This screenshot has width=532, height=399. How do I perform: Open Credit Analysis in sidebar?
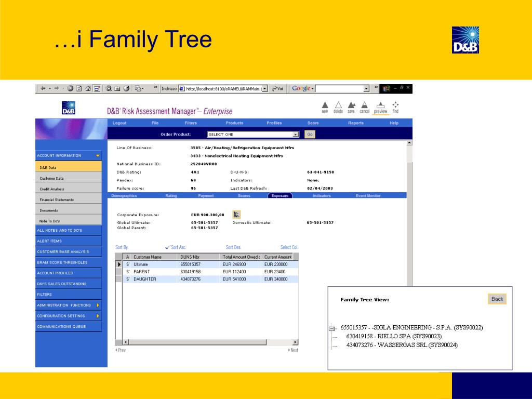coord(69,189)
